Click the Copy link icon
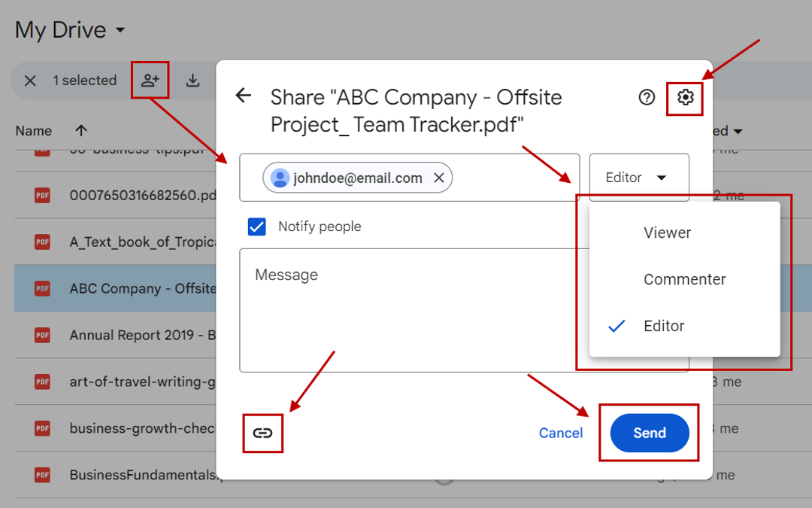Viewport: 812px width, 508px height. click(262, 433)
